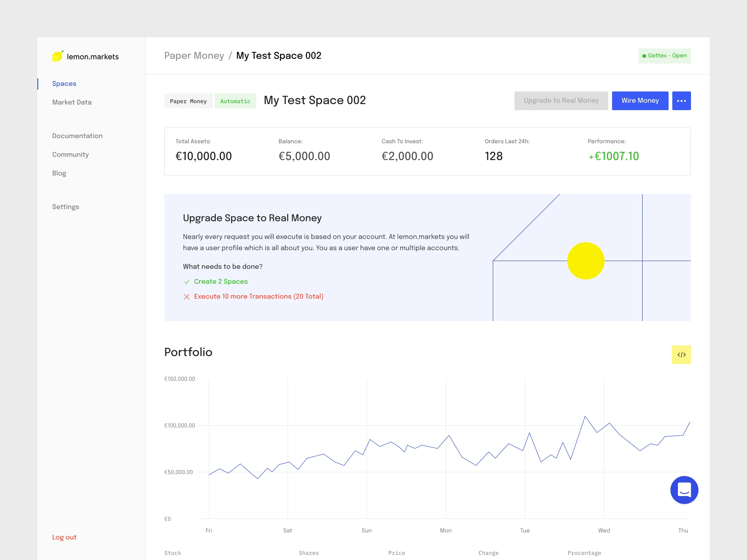Image resolution: width=747 pixels, height=560 pixels.
Task: Click the Paper Money tag
Action: 188,101
